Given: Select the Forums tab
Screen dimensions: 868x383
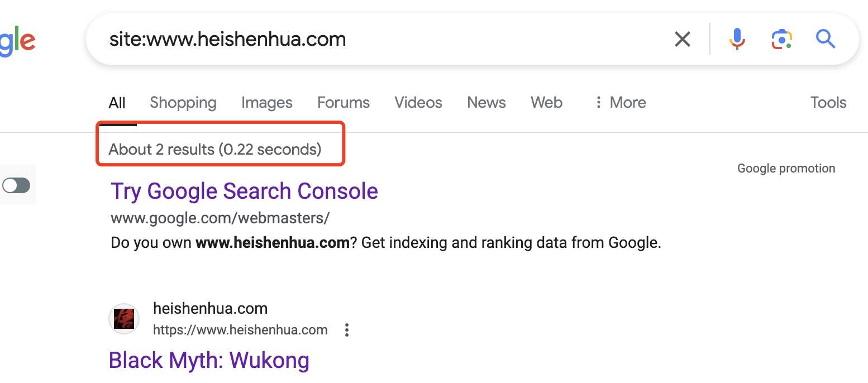Looking at the screenshot, I should (344, 103).
